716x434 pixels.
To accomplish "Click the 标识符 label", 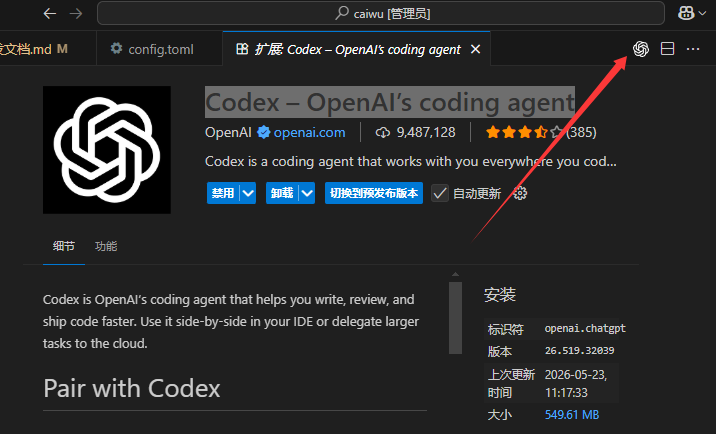I will click(505, 329).
